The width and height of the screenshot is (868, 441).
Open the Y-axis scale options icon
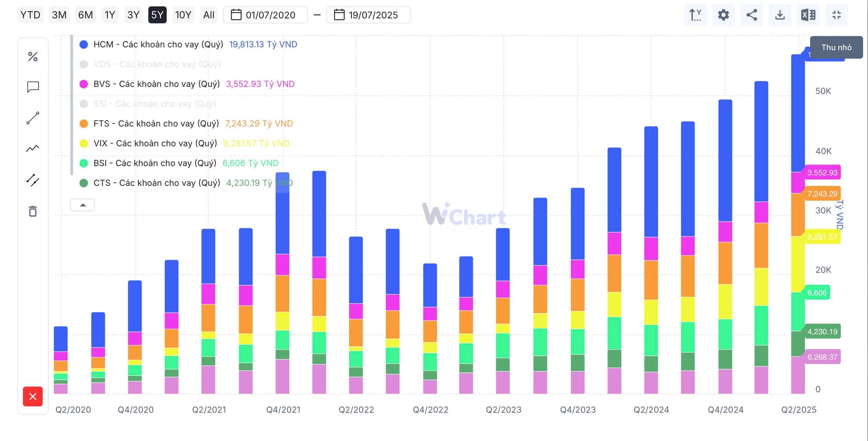click(x=695, y=15)
